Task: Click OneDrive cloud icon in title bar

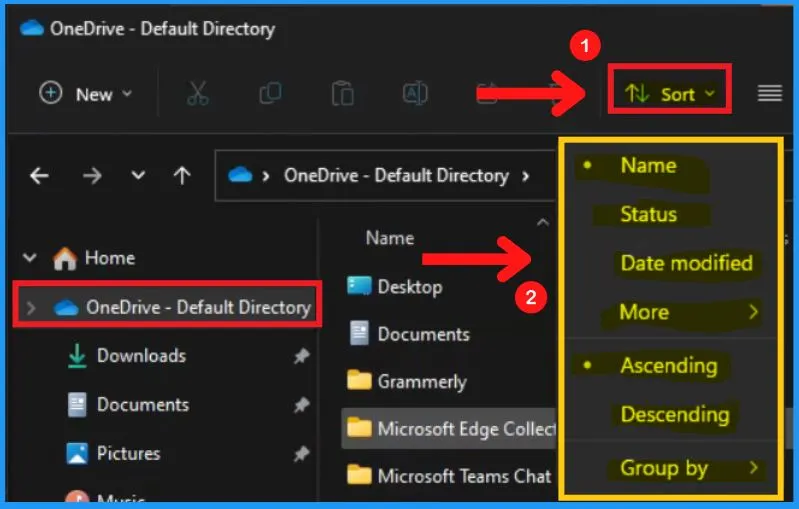Action: point(32,28)
